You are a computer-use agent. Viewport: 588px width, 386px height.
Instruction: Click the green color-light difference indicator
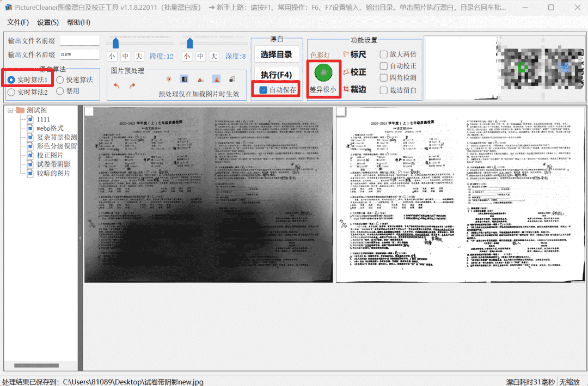tap(323, 72)
